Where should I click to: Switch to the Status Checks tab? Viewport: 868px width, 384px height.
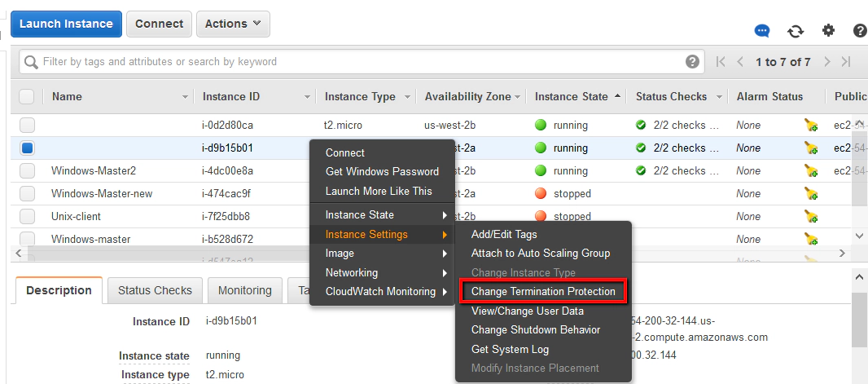pos(155,290)
